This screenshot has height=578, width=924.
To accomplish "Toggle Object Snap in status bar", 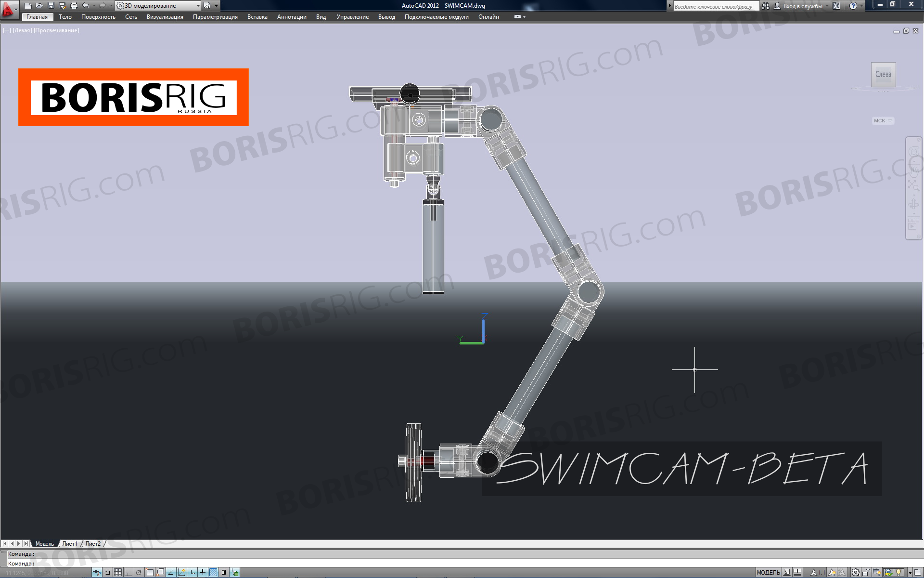I will 150,573.
